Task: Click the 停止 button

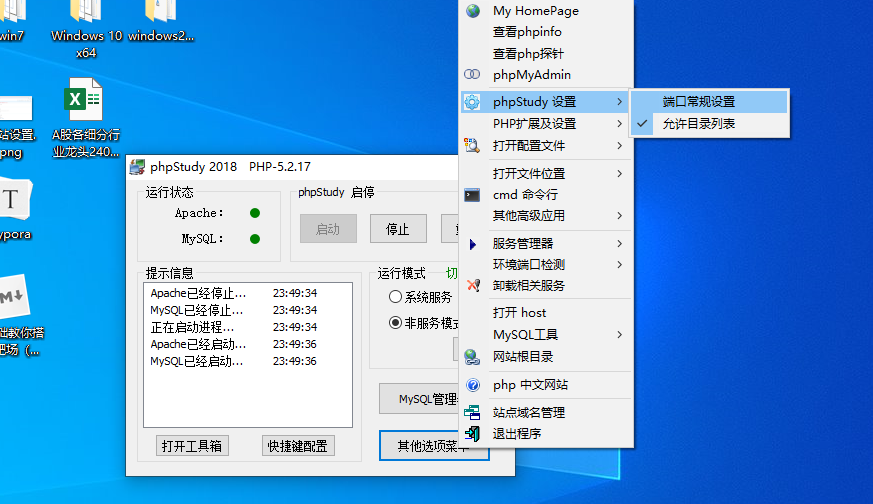Action: tap(398, 229)
